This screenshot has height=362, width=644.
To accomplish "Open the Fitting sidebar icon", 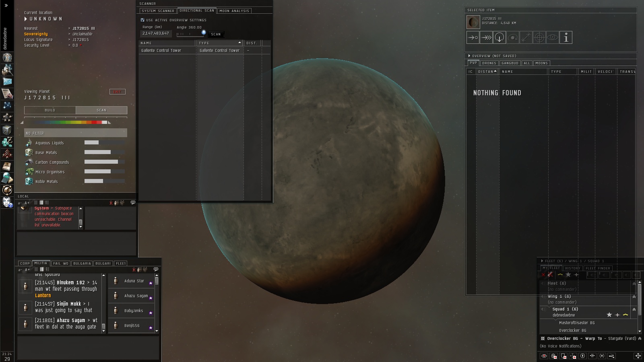I will coord(7,190).
